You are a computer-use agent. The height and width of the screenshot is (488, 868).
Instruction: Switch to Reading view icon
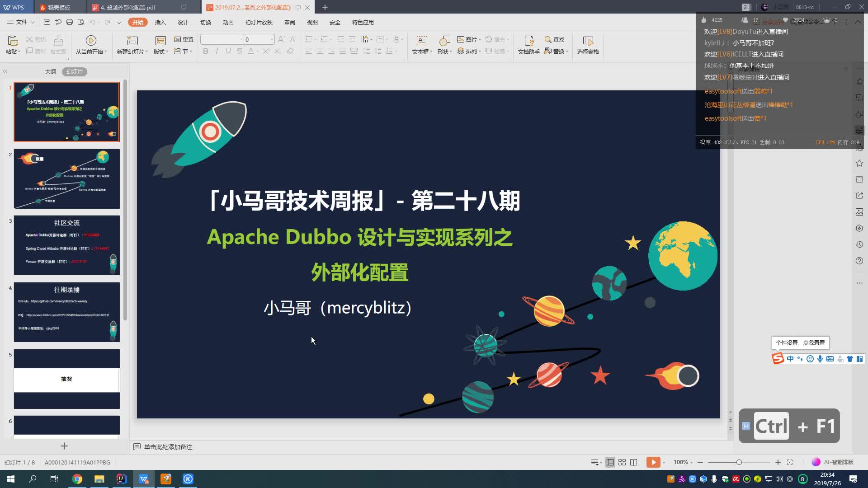634,462
